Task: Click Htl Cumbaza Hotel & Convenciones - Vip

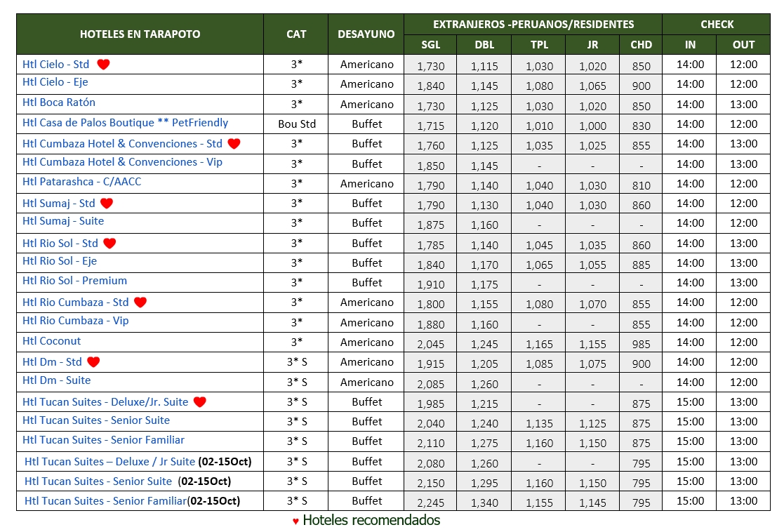Action: (x=123, y=162)
